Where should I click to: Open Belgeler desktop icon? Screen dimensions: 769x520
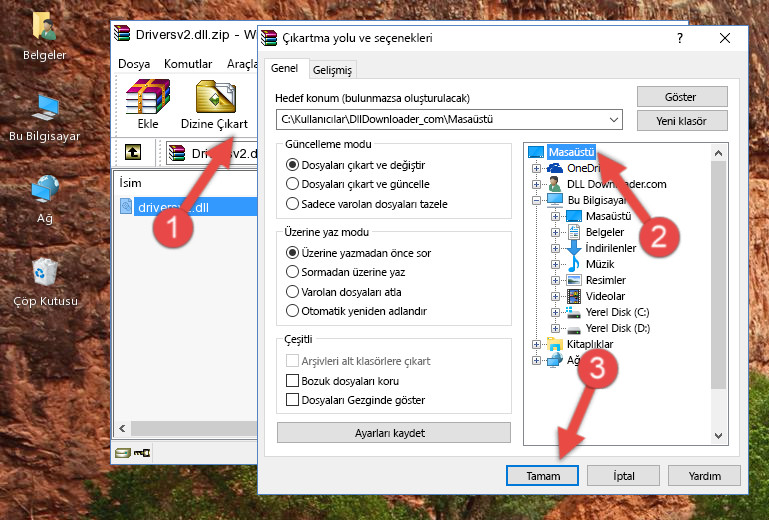[x=45, y=36]
